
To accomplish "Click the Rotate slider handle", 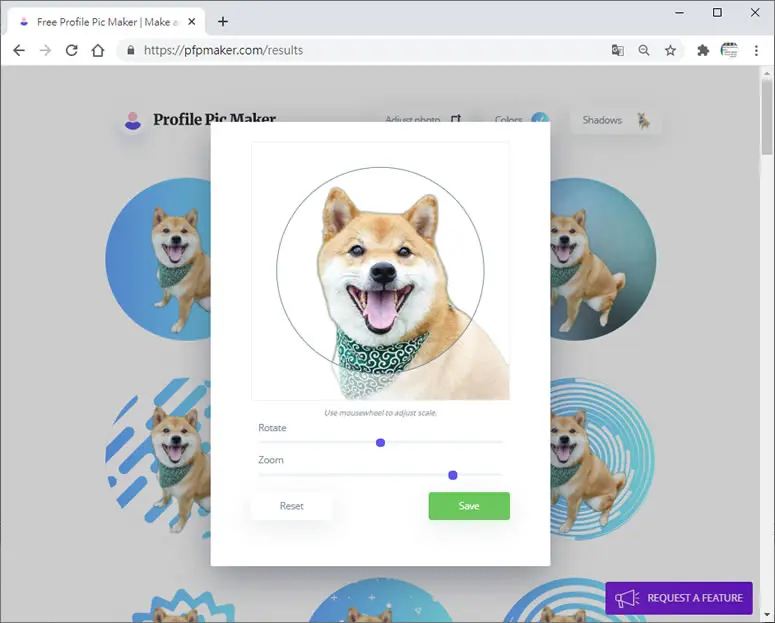I will (380, 443).
